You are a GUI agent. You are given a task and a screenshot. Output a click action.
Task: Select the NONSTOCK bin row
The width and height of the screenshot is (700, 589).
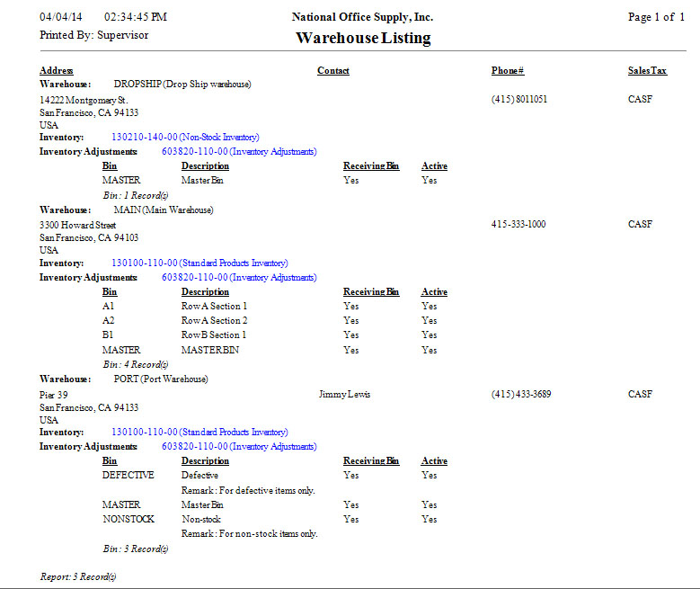click(x=128, y=520)
